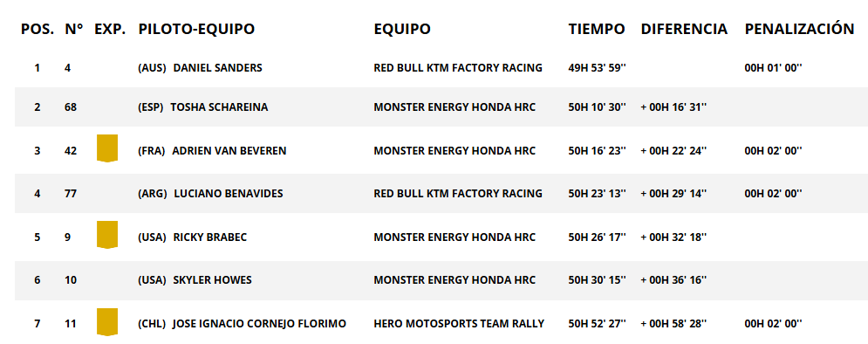Click the 00H 01' 00'' penalty value

click(773, 68)
